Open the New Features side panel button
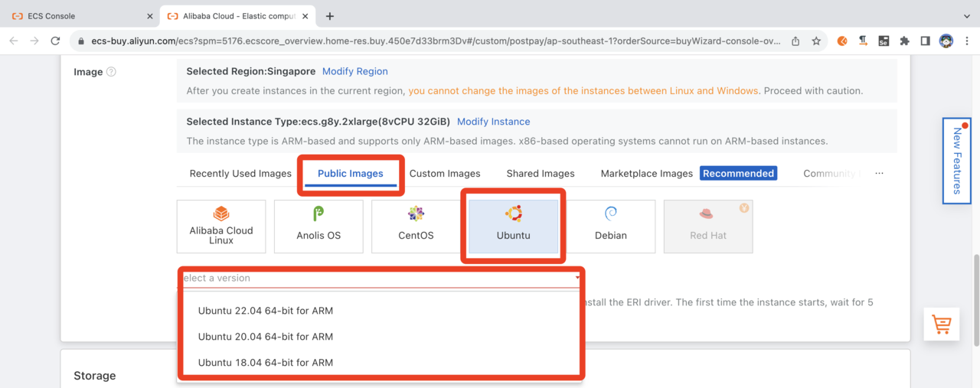The width and height of the screenshot is (980, 388). tap(956, 161)
